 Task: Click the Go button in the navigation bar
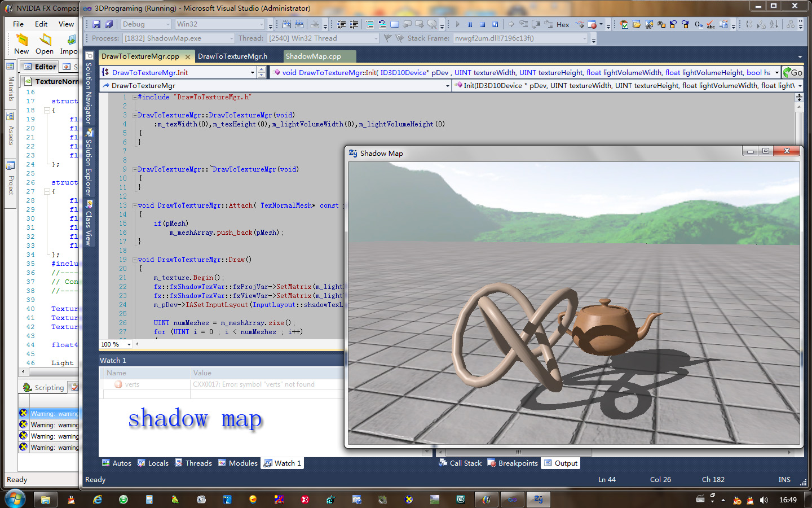click(792, 72)
